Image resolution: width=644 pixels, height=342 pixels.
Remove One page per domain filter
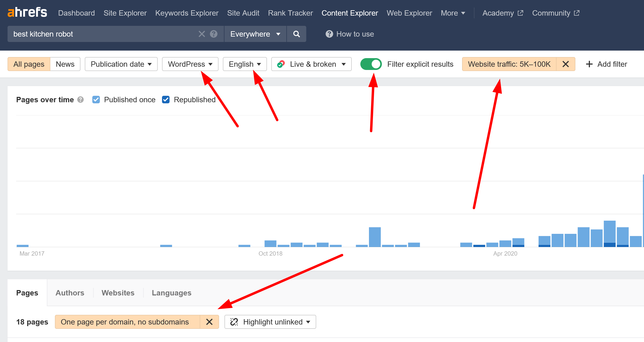coord(209,322)
